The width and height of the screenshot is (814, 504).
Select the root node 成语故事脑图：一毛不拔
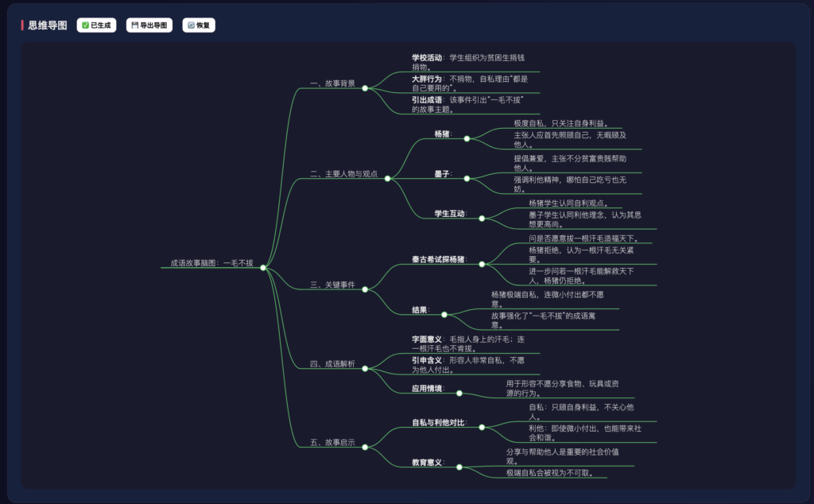pos(211,263)
